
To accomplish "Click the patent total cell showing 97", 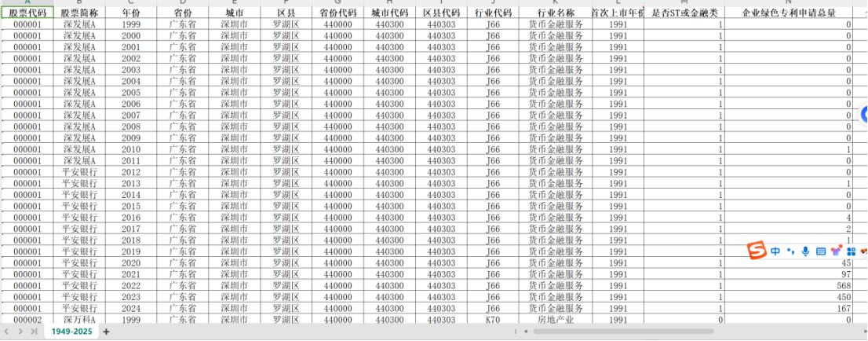I will [789, 274].
